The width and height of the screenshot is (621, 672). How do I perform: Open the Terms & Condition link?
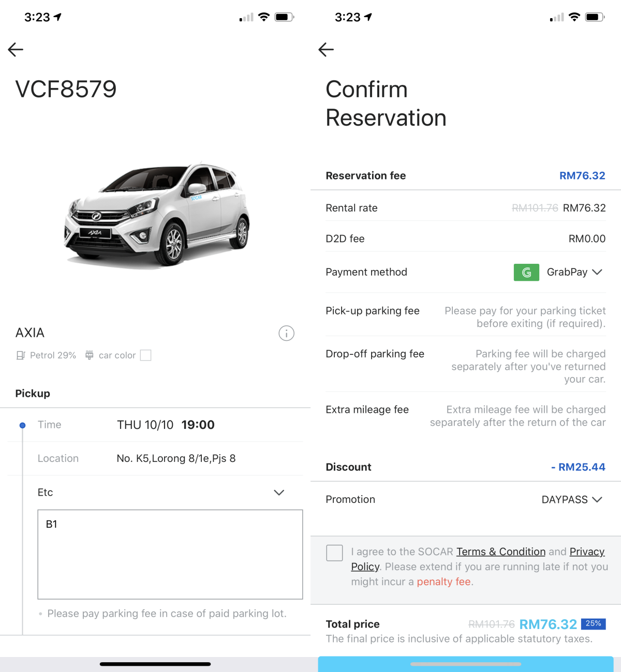(500, 552)
